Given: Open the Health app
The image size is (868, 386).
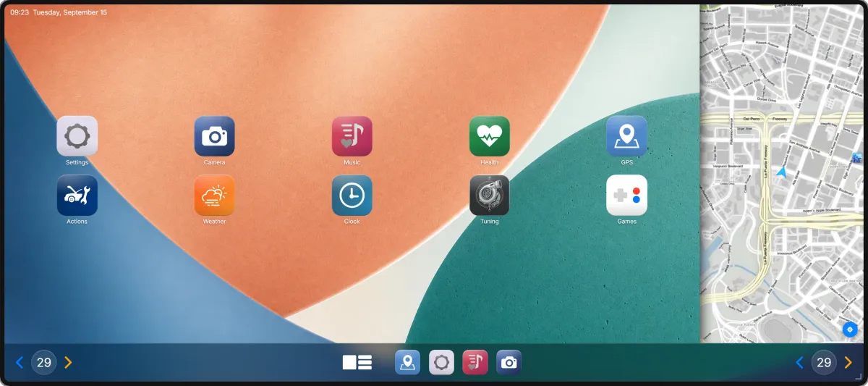Looking at the screenshot, I should [489, 136].
